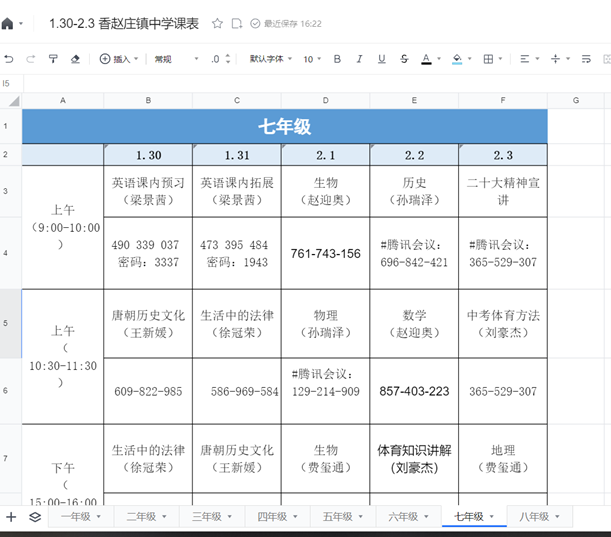Click the undo arrow in the toolbar
Screen dimensions: 611x537
9,59
